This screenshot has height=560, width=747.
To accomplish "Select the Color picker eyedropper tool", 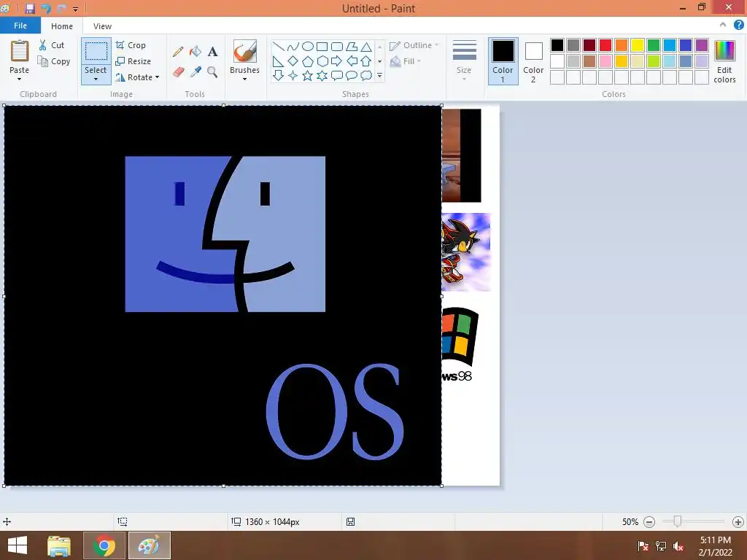I will tap(196, 72).
